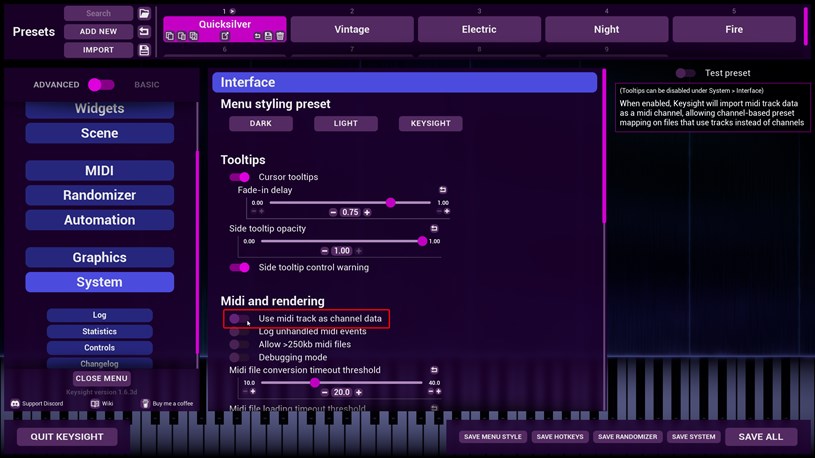The height and width of the screenshot is (458, 815).
Task: Enable Log unhandled midi events toggle
Action: click(x=239, y=332)
